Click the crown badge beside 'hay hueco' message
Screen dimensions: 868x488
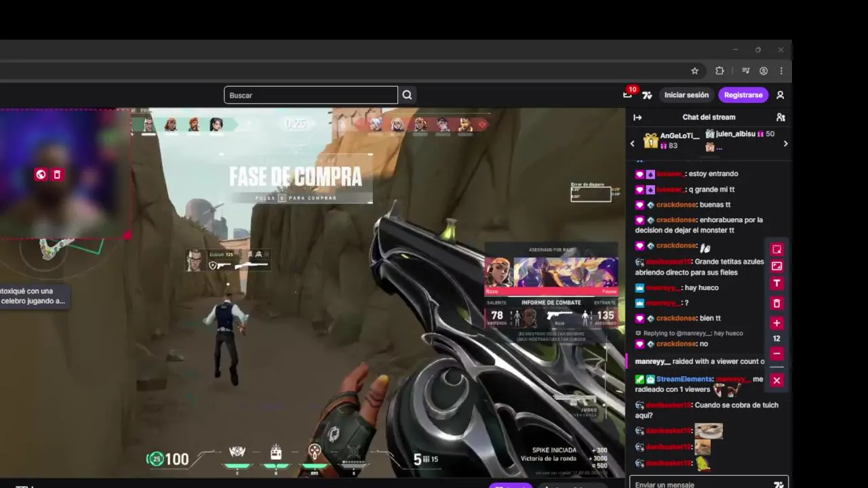[639, 288]
